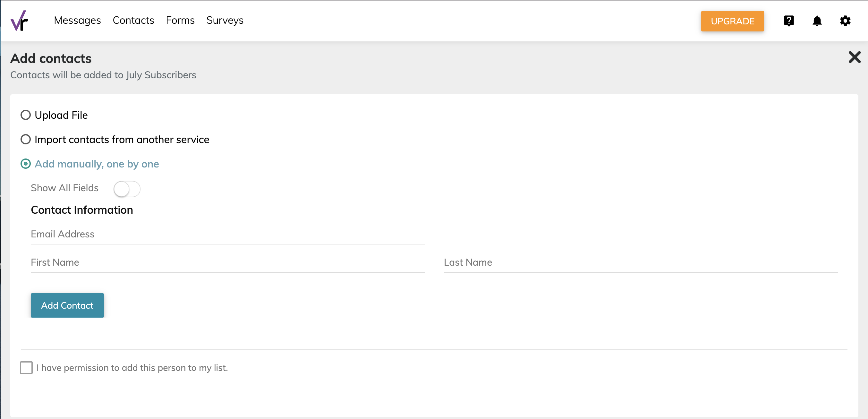This screenshot has width=868, height=419.
Task: Click the 'I have permission' label text
Action: click(x=132, y=368)
